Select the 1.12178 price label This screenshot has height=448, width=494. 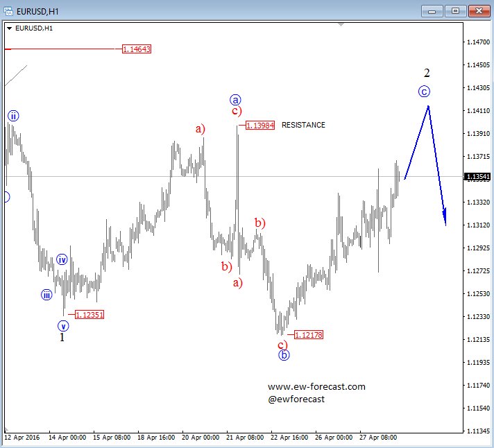coord(309,335)
